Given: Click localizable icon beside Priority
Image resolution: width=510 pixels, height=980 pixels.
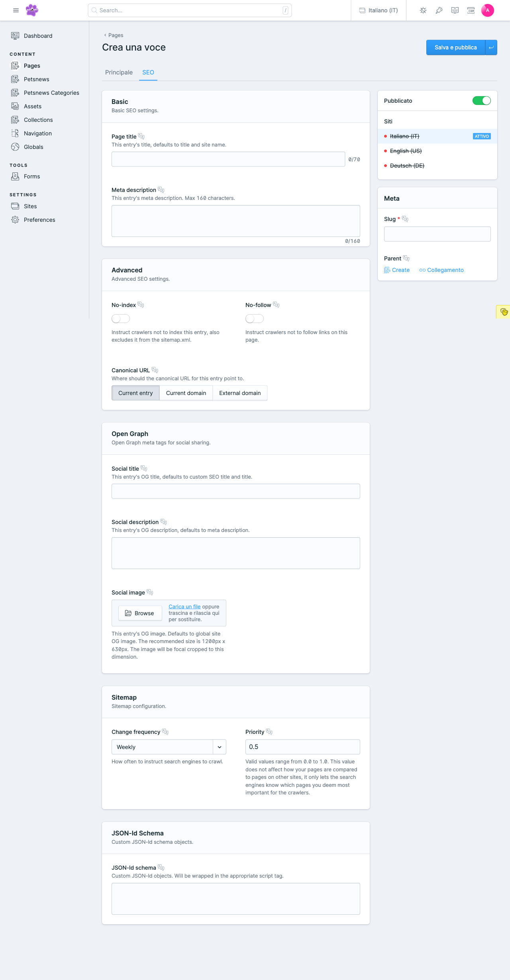Looking at the screenshot, I should coord(269,732).
